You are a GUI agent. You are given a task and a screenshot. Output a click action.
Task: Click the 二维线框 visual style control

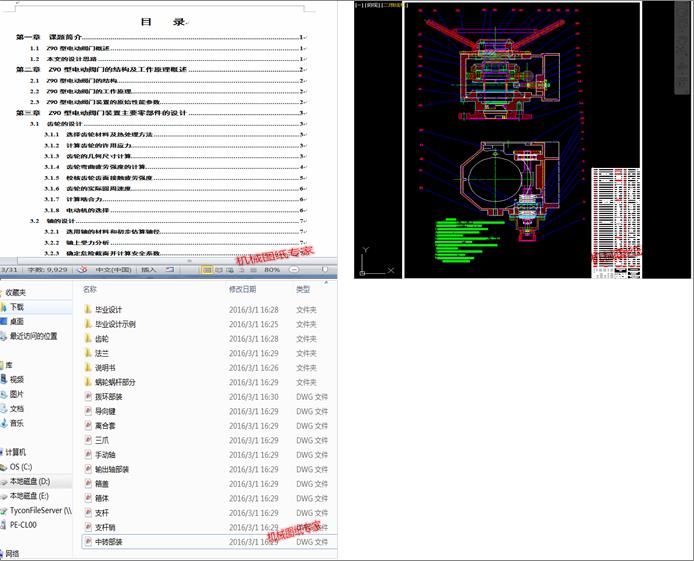[393, 5]
